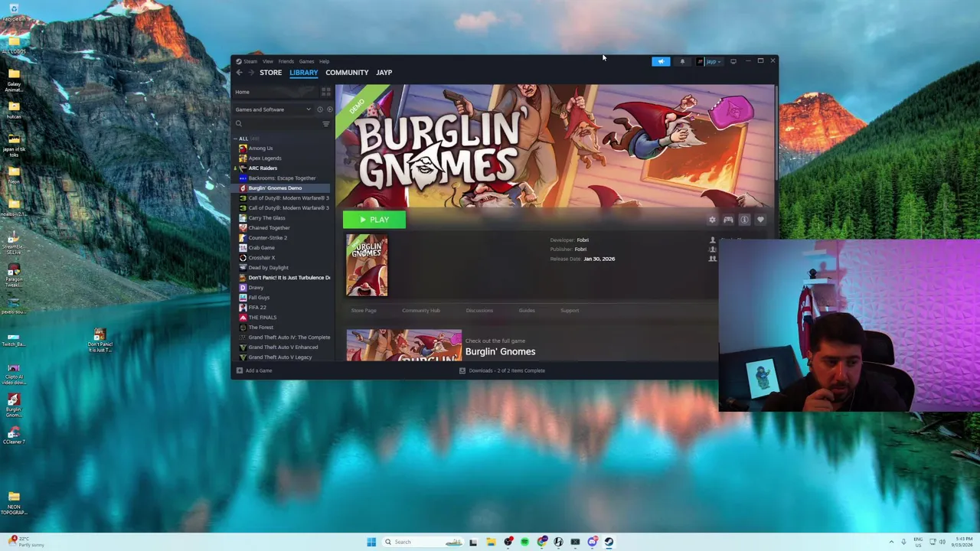Select ARC Raiders in the library

263,168
